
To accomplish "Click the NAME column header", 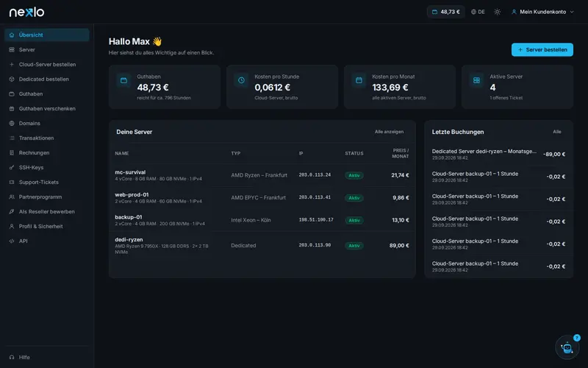I will (x=122, y=153).
